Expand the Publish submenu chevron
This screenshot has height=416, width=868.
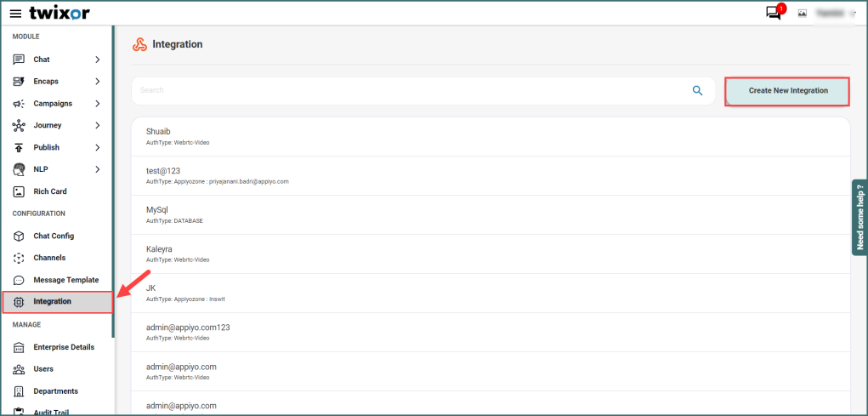pos(98,148)
